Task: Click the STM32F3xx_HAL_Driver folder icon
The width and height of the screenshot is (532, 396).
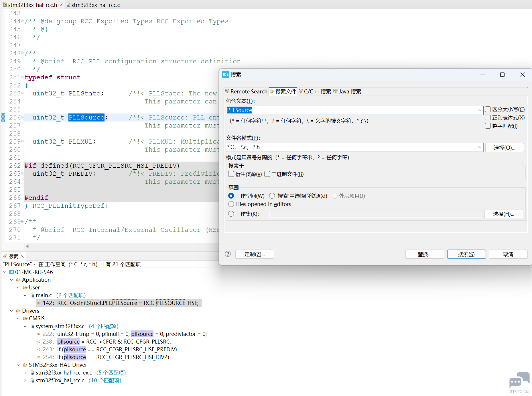Action: pos(25,365)
